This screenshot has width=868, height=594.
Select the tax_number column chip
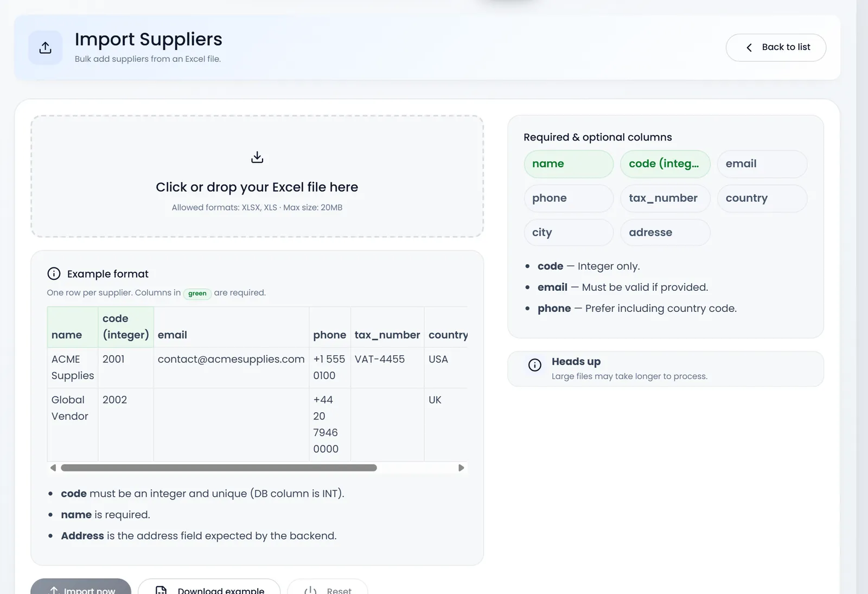[x=665, y=198]
